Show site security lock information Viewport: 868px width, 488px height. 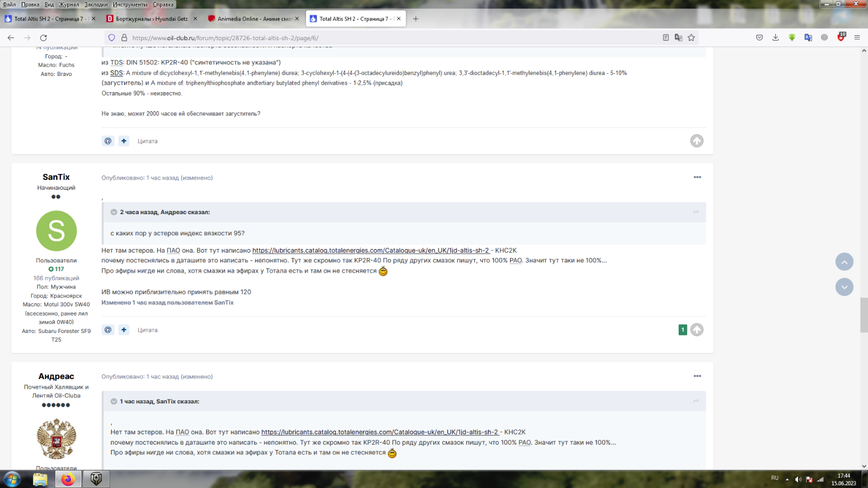point(124,38)
